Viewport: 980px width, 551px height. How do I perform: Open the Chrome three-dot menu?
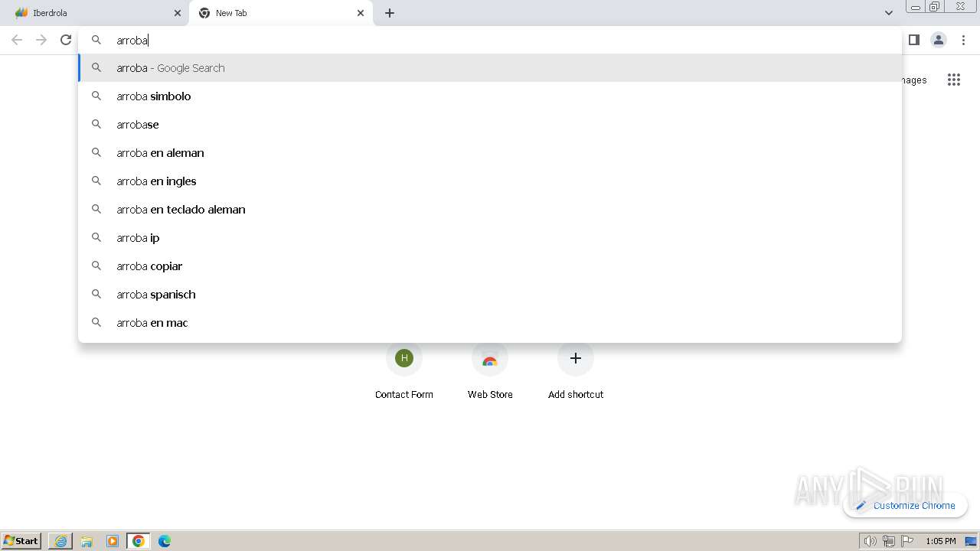click(x=963, y=40)
